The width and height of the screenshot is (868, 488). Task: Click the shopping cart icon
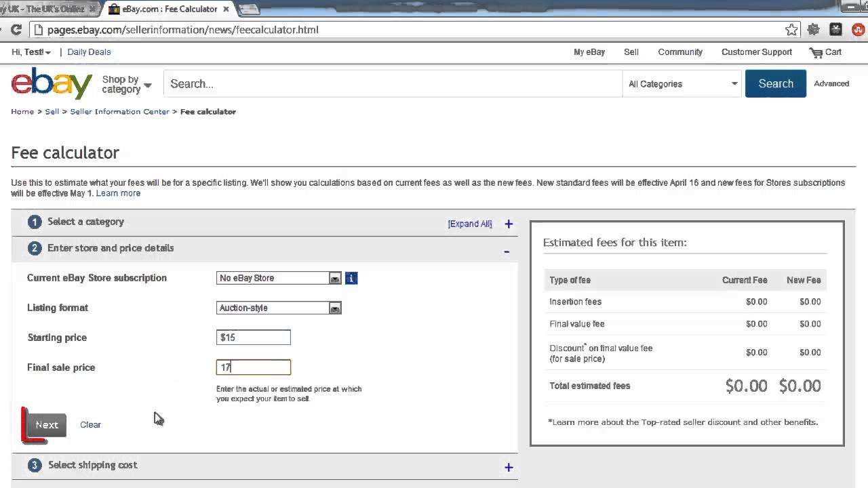tap(815, 52)
